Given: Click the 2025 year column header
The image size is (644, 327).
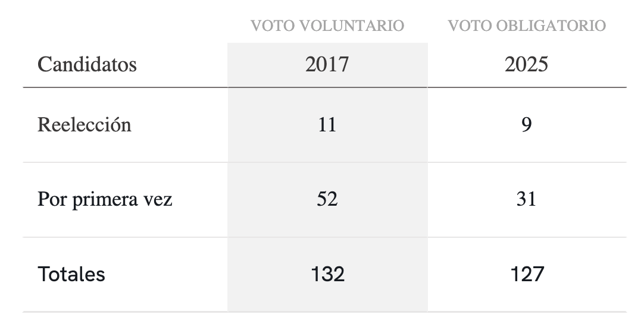Looking at the screenshot, I should click(x=527, y=64).
